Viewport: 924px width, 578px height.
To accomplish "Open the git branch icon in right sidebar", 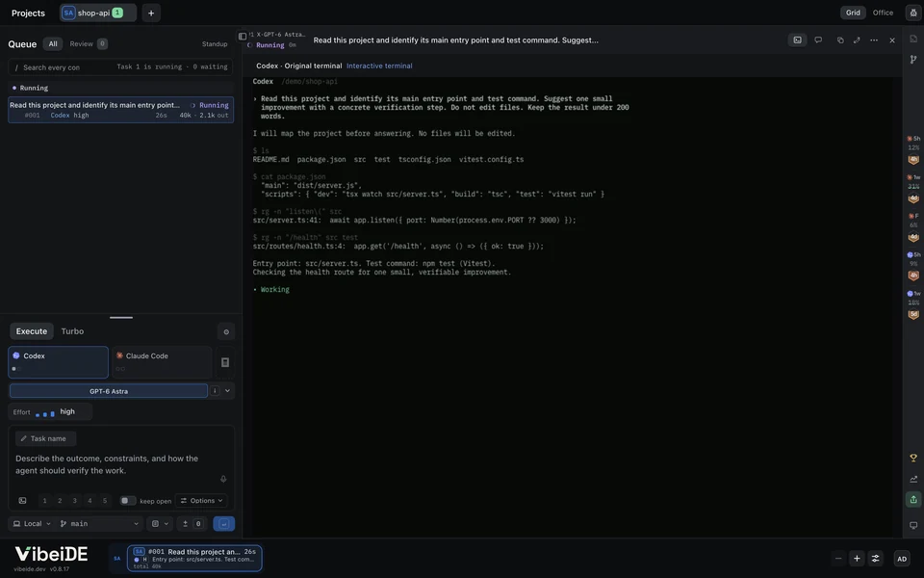I will pyautogui.click(x=913, y=59).
